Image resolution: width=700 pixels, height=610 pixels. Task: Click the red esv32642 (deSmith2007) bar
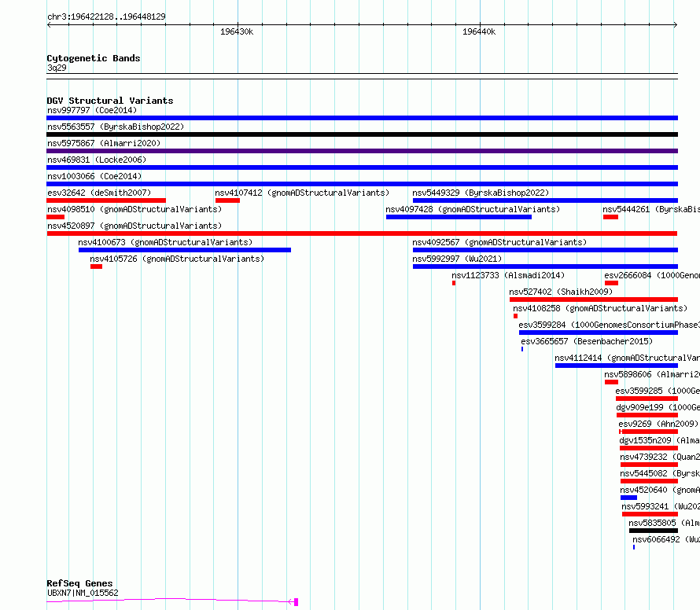tap(106, 200)
